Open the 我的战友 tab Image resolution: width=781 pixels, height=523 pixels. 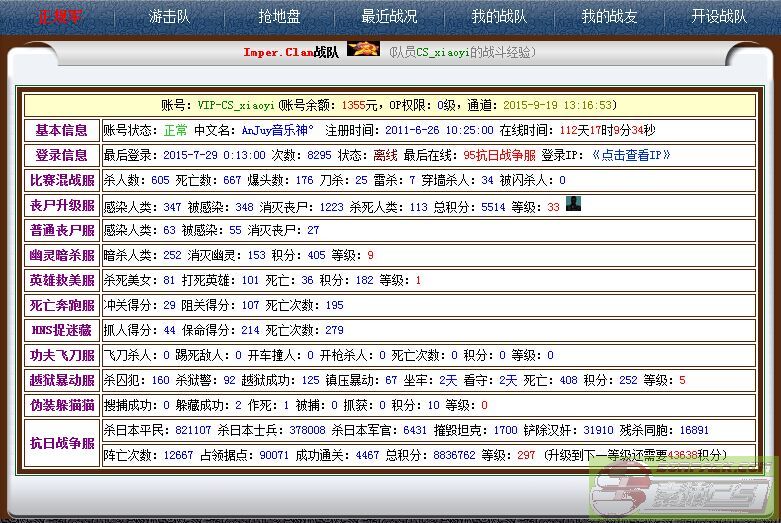(x=609, y=17)
